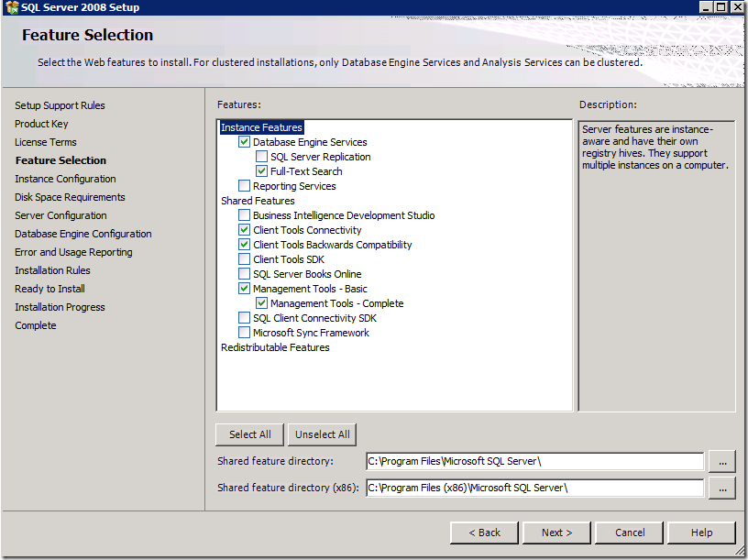Uncheck Management Tools - Basic checkbox
Image resolution: width=748 pixels, height=560 pixels.
244,288
